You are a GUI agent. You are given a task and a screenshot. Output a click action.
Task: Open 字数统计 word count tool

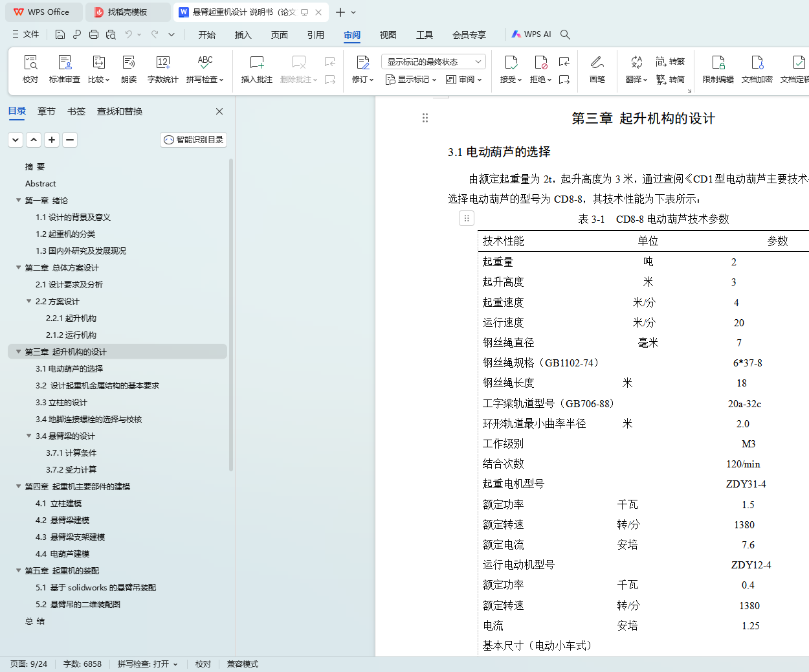tap(163, 69)
